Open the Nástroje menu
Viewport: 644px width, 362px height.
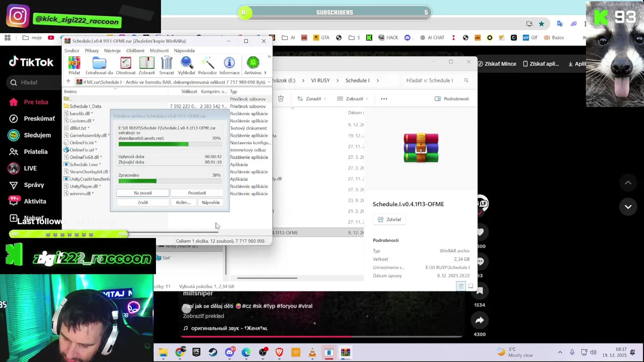(x=112, y=50)
